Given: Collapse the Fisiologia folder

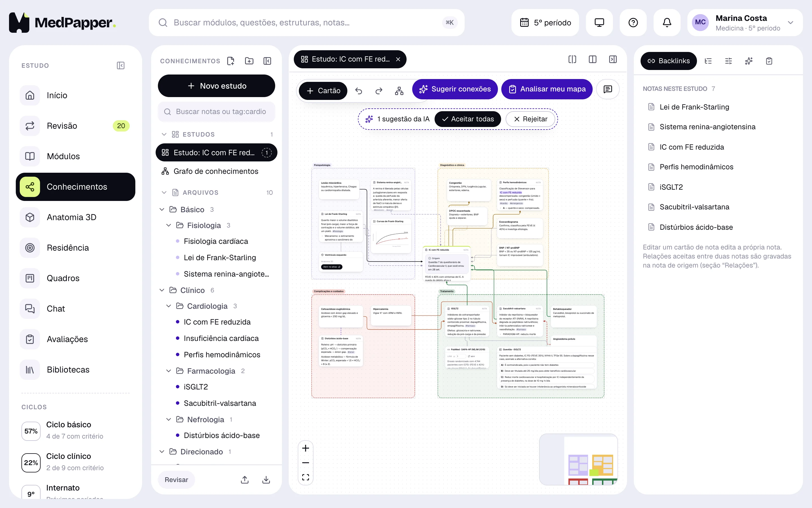Looking at the screenshot, I should coord(168,225).
